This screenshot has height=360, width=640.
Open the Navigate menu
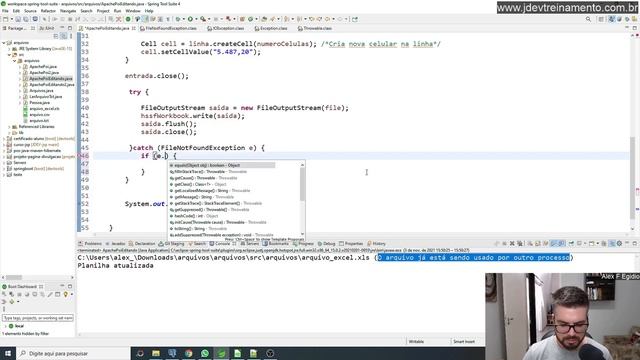point(68,11)
